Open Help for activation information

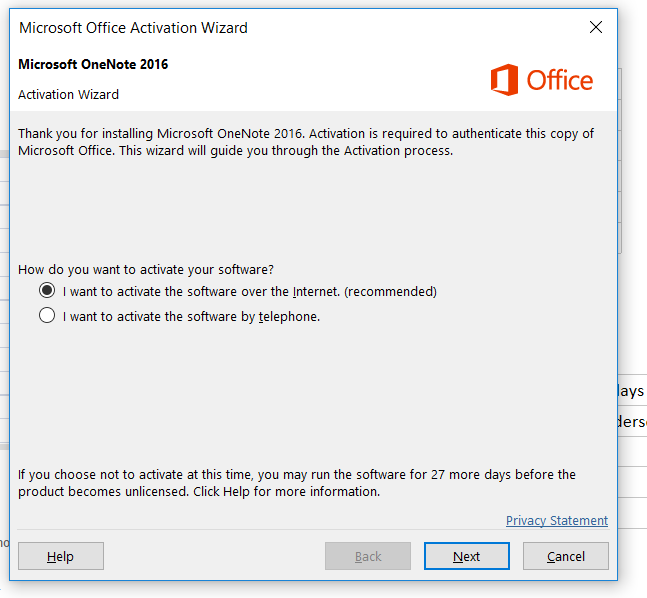[61, 556]
